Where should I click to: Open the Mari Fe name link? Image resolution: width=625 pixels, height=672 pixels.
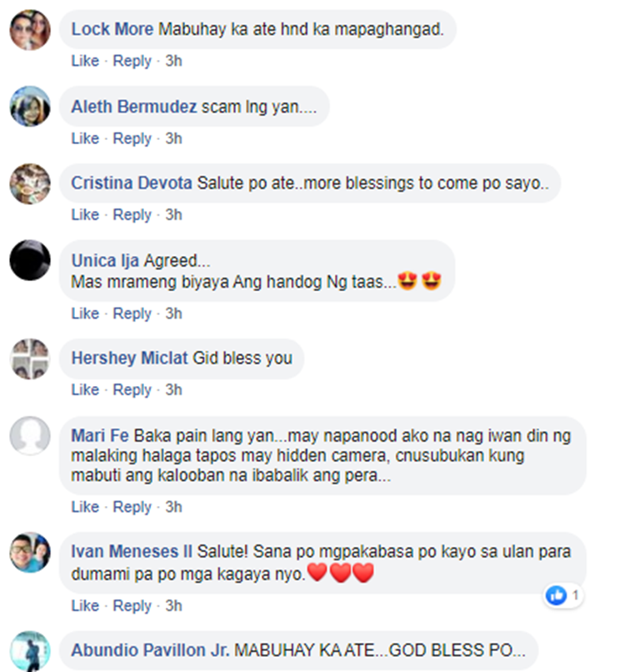point(100,435)
